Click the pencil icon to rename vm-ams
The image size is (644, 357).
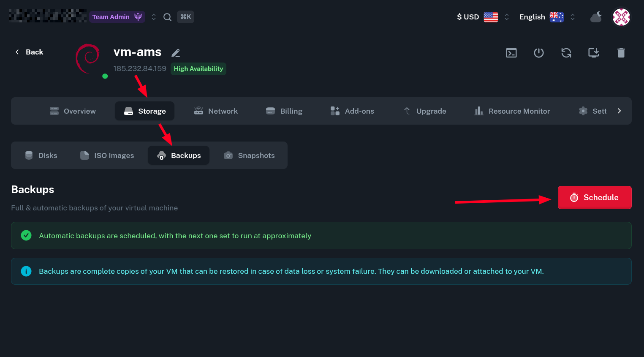point(176,53)
